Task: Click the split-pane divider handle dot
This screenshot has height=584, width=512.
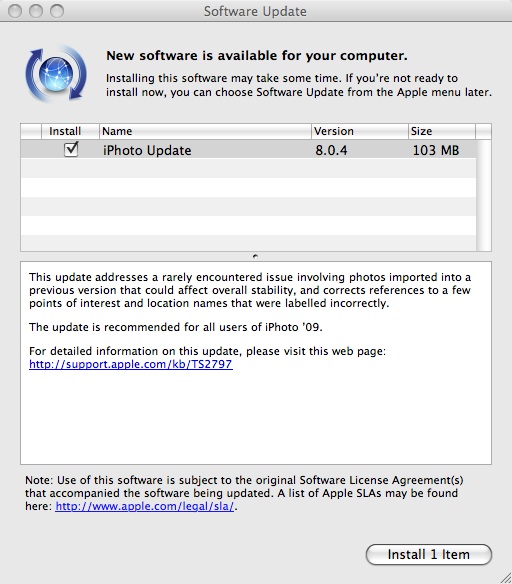Action: tap(255, 256)
